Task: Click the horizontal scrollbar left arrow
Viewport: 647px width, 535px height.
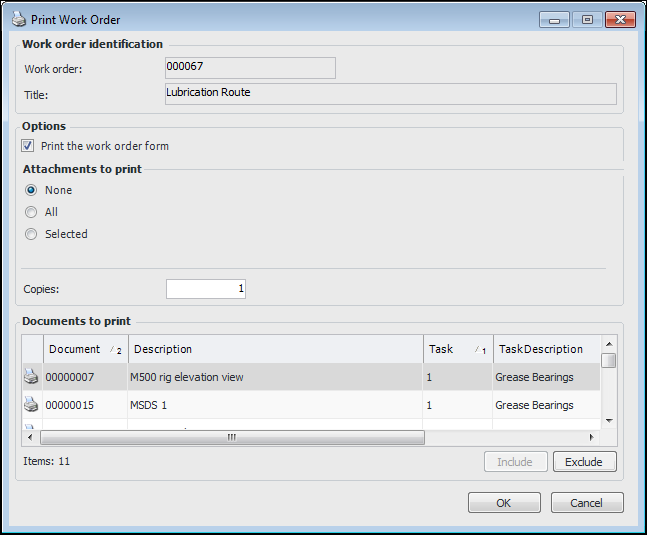Action: 30,437
